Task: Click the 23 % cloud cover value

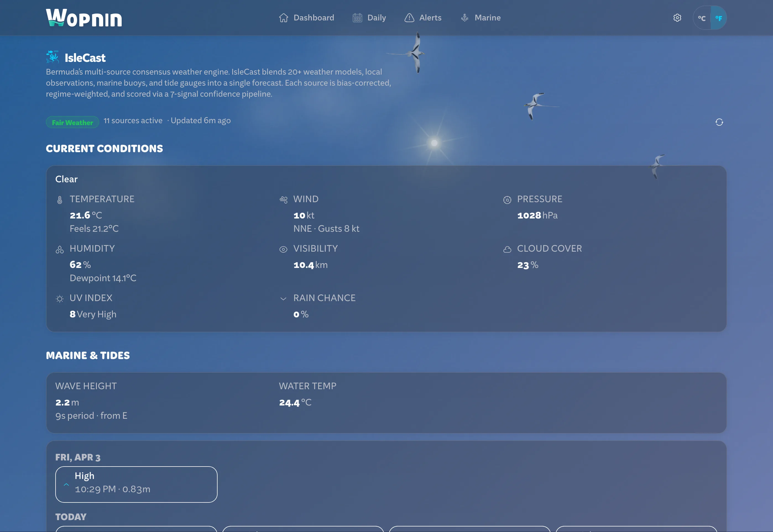Action: pos(527,265)
